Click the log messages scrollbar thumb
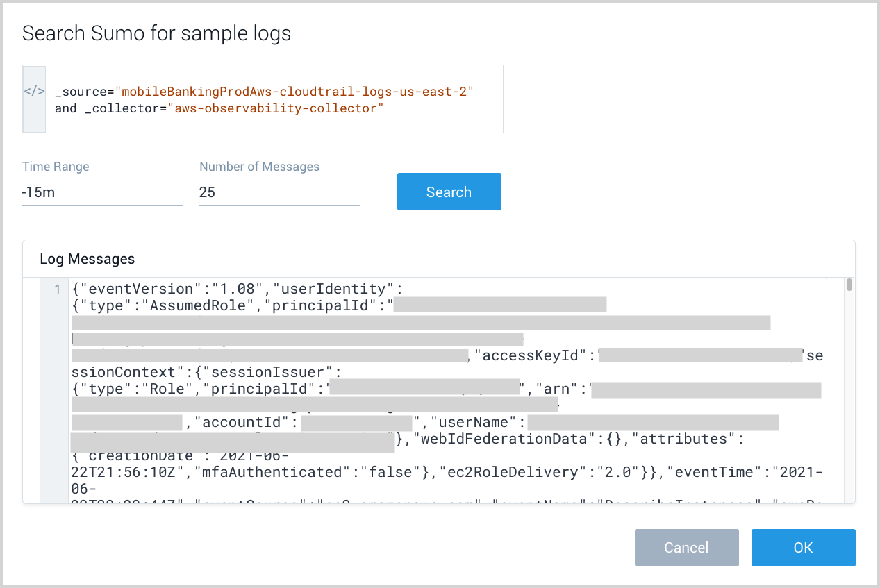Screen dimensions: 880x588 tap(849, 285)
